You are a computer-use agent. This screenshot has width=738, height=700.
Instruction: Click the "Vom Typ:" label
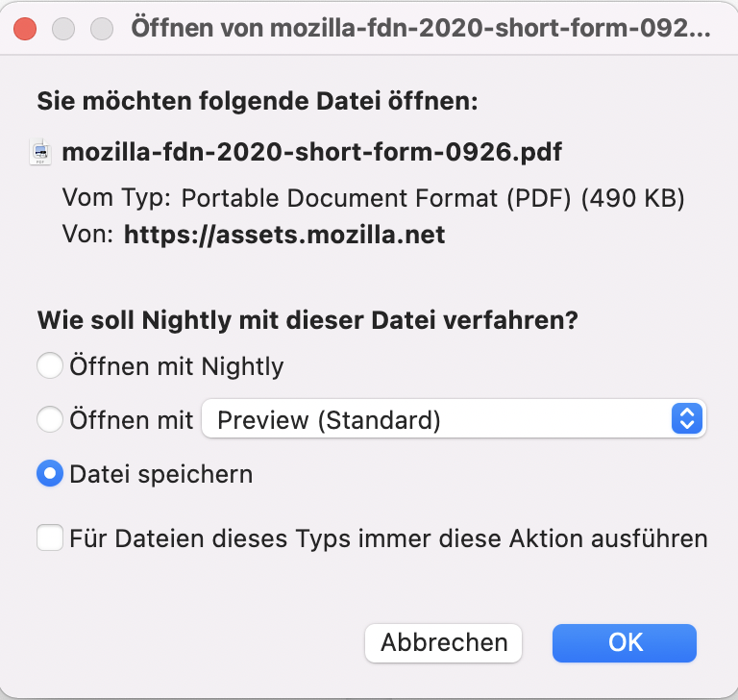[116, 198]
